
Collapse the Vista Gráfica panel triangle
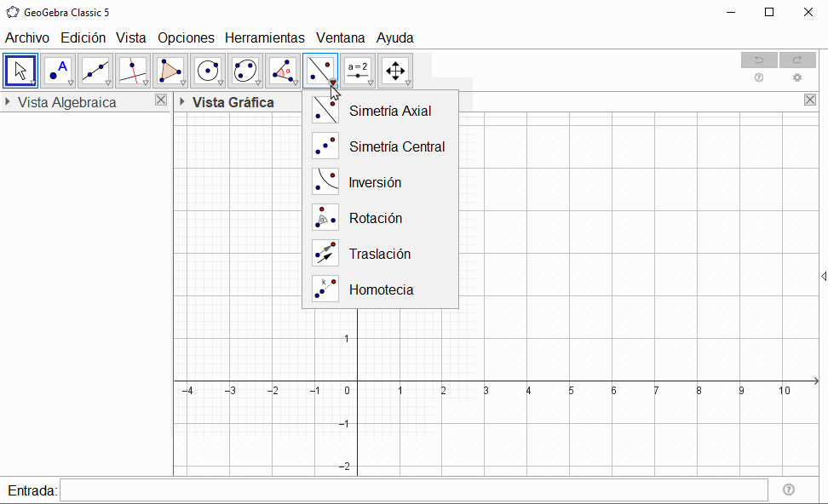point(181,102)
